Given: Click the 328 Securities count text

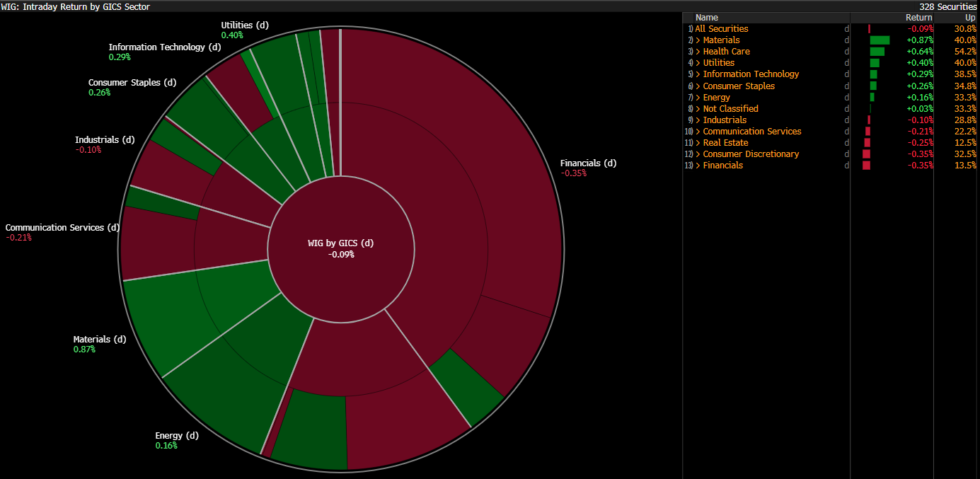Looking at the screenshot, I should (947, 6).
